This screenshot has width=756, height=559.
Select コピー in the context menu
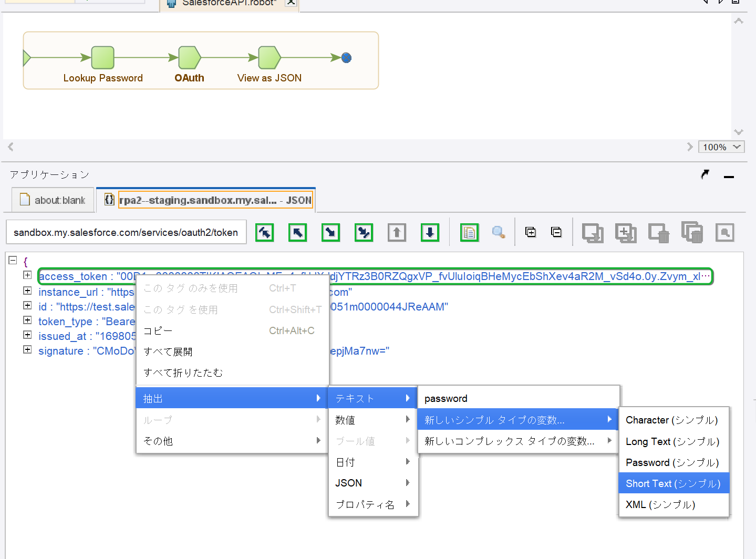pyautogui.click(x=232, y=330)
